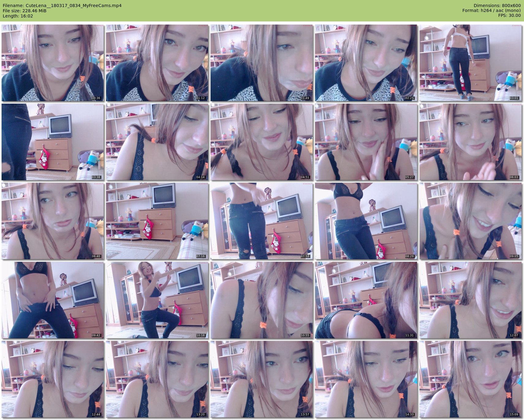Select the thumbnail at 07:53
Image resolution: width=524 pixels, height=420 pixels.
262,221
